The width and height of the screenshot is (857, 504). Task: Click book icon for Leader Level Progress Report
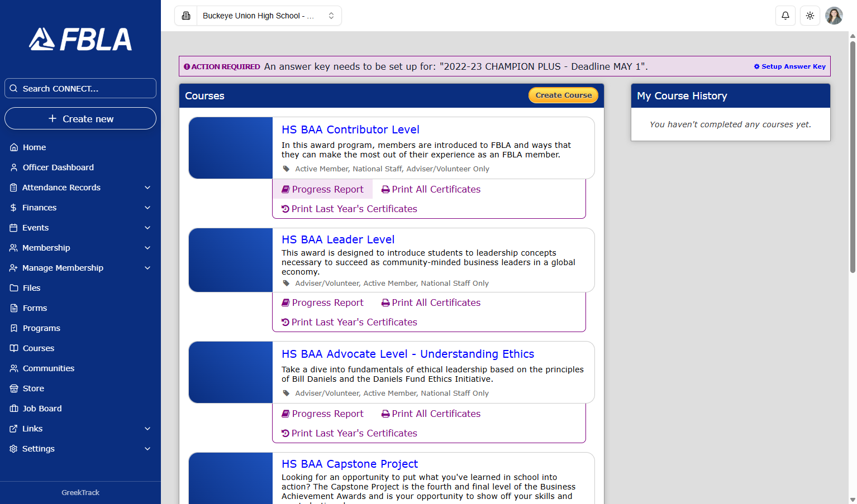click(285, 303)
